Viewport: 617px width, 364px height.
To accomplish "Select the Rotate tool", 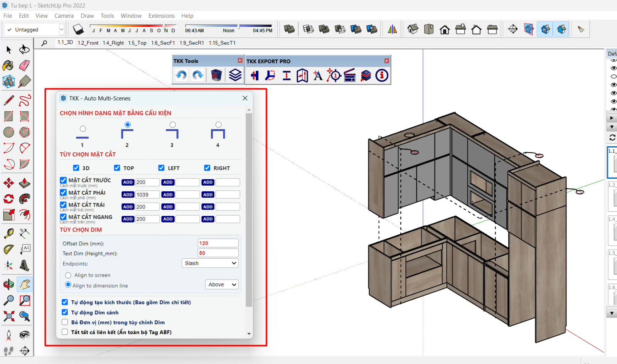I will [x=8, y=199].
